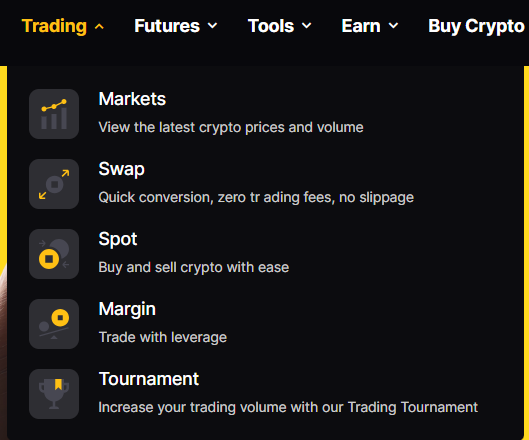The image size is (529, 440).
Task: Select the Margin heading
Action: [127, 309]
